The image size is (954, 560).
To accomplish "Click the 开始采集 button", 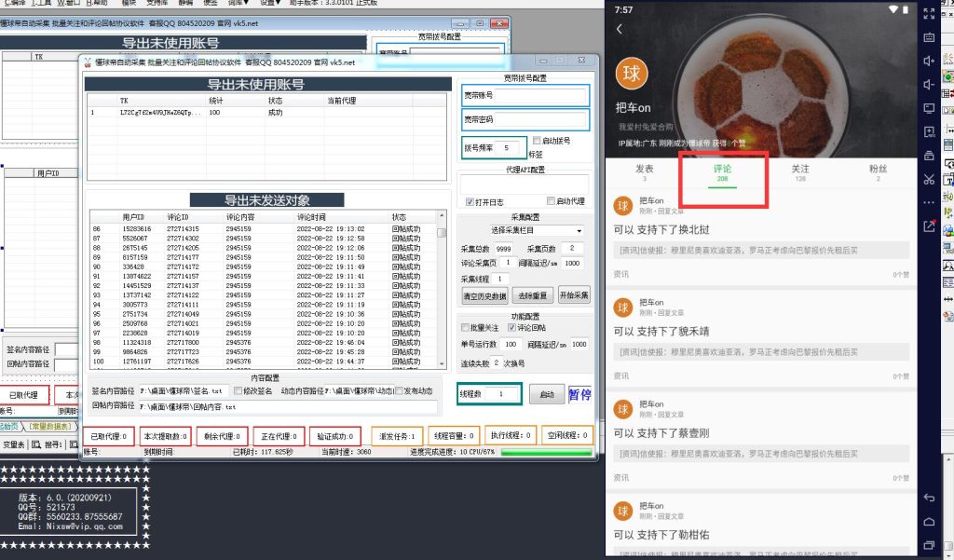I will (x=575, y=294).
